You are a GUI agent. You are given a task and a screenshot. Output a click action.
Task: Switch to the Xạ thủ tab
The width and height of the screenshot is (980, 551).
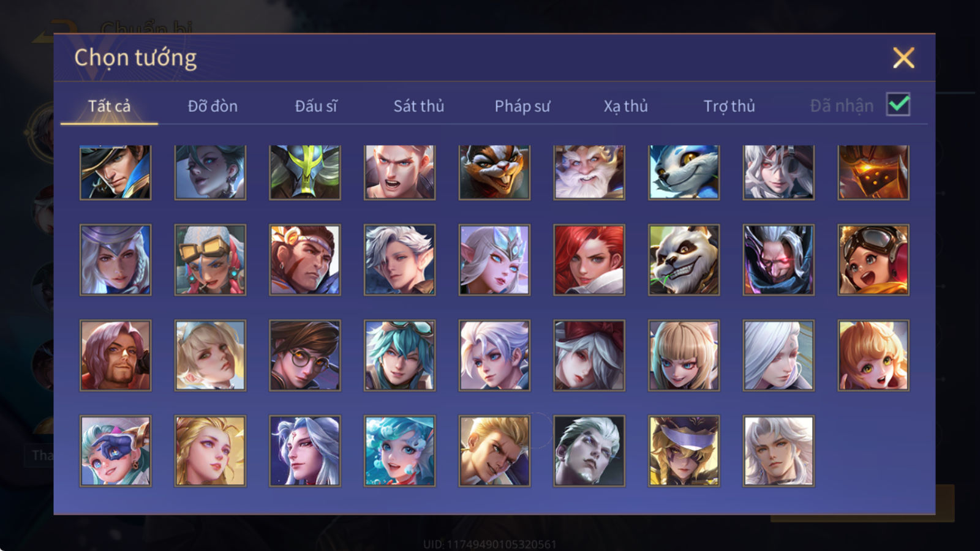(625, 106)
